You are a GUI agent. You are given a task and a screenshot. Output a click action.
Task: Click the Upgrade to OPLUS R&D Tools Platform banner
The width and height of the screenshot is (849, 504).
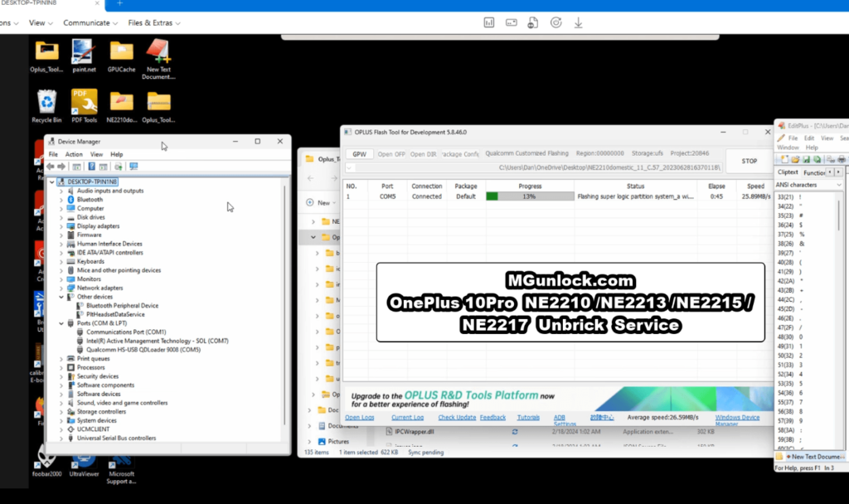coord(560,400)
